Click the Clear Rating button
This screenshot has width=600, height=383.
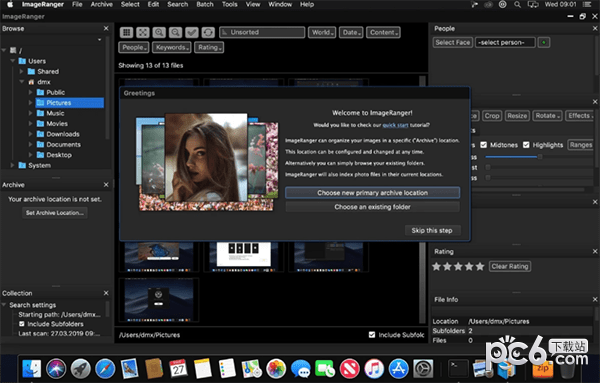[x=510, y=266]
